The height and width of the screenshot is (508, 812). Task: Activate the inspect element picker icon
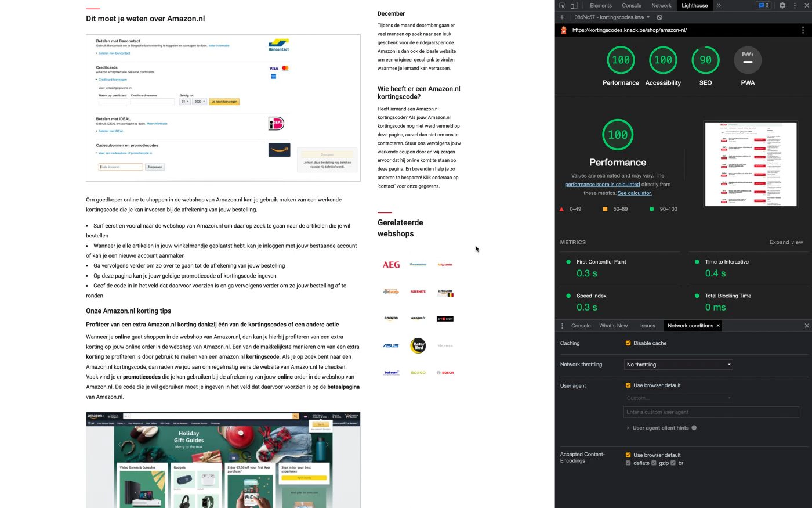pos(562,5)
